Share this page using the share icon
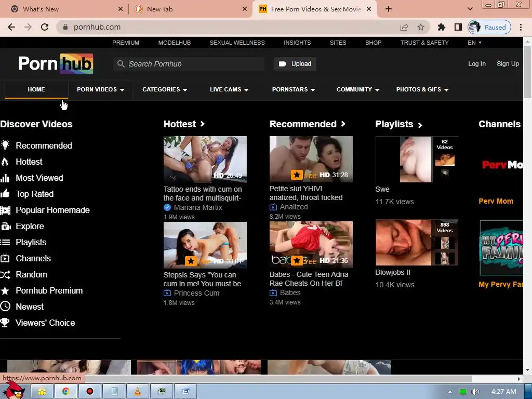The width and height of the screenshot is (532, 399). [x=404, y=27]
